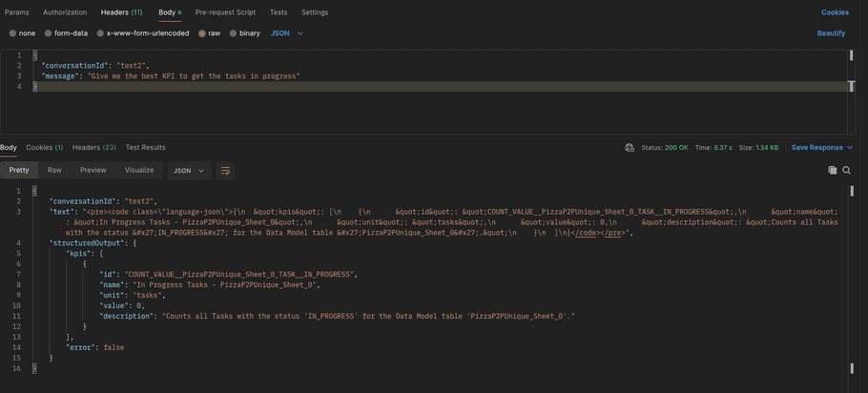Screen dimensions: 868x393
Task: Click the message line in request editor
Action: point(171,75)
